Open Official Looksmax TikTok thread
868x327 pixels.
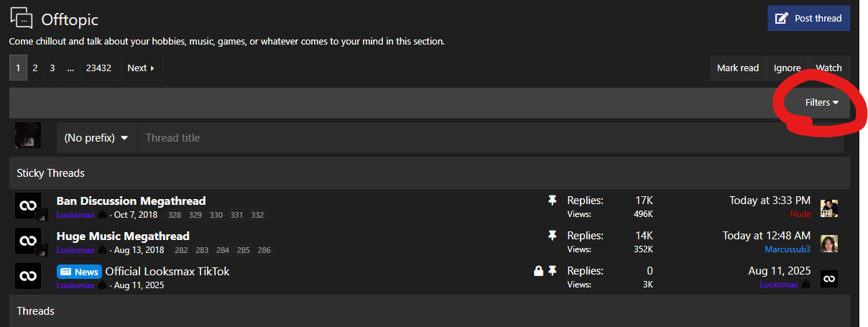[167, 272]
